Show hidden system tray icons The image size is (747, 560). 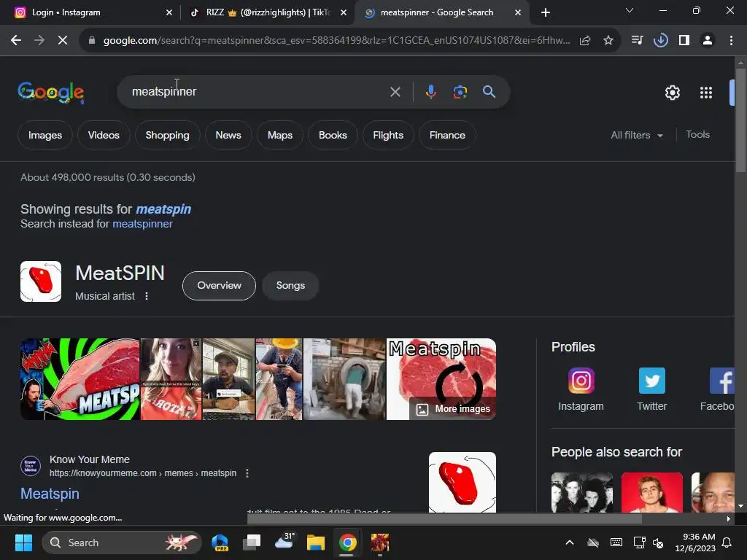569,542
